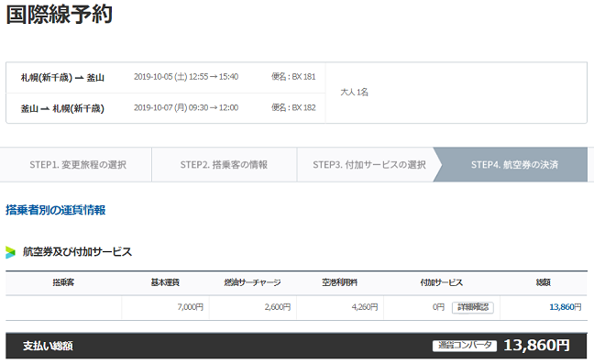
Task: Click the 7,000円 base fare value
Action: [x=191, y=307]
